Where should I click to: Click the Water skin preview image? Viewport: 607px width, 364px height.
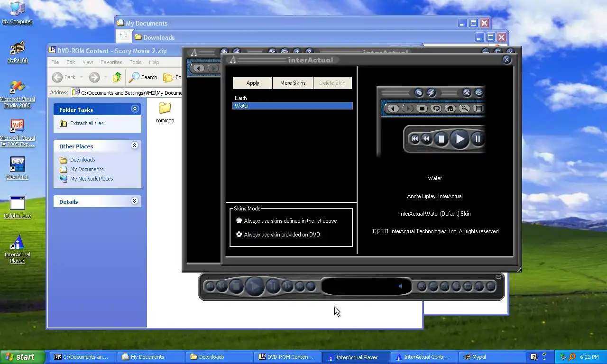click(x=431, y=122)
